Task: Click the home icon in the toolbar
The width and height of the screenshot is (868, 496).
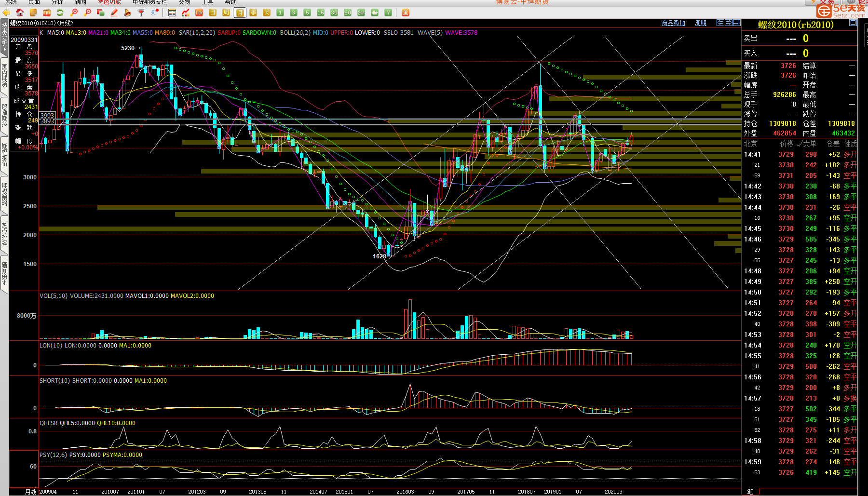Action: tap(20, 13)
